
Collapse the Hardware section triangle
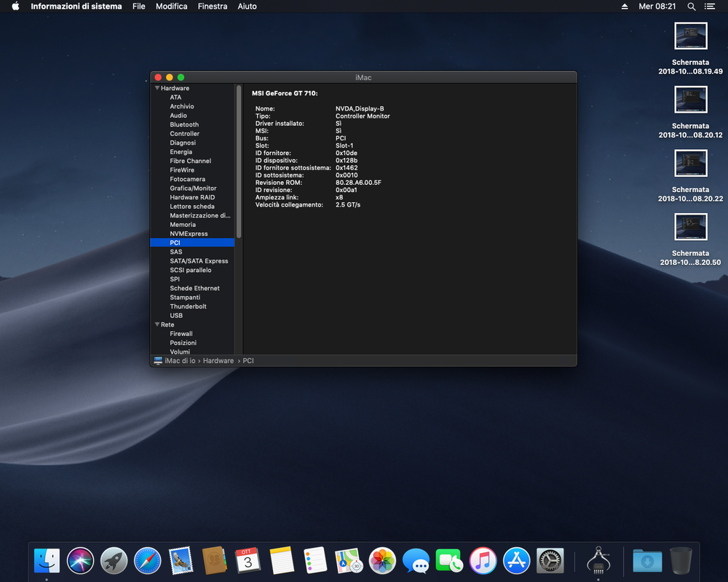[x=157, y=88]
